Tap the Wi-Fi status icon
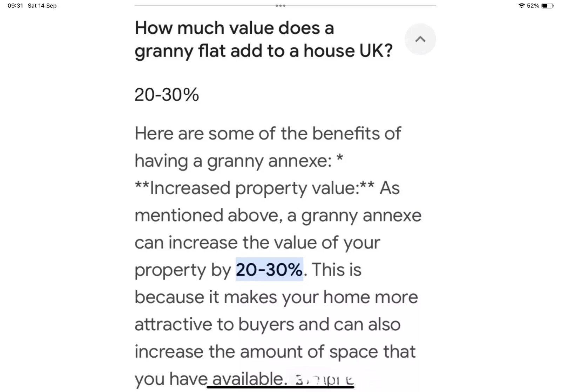Screen dimensions: 561x392 coord(521,6)
